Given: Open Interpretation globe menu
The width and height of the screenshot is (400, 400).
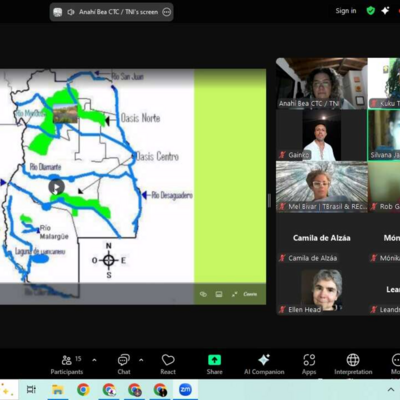Looking at the screenshot, I should (x=353, y=365).
